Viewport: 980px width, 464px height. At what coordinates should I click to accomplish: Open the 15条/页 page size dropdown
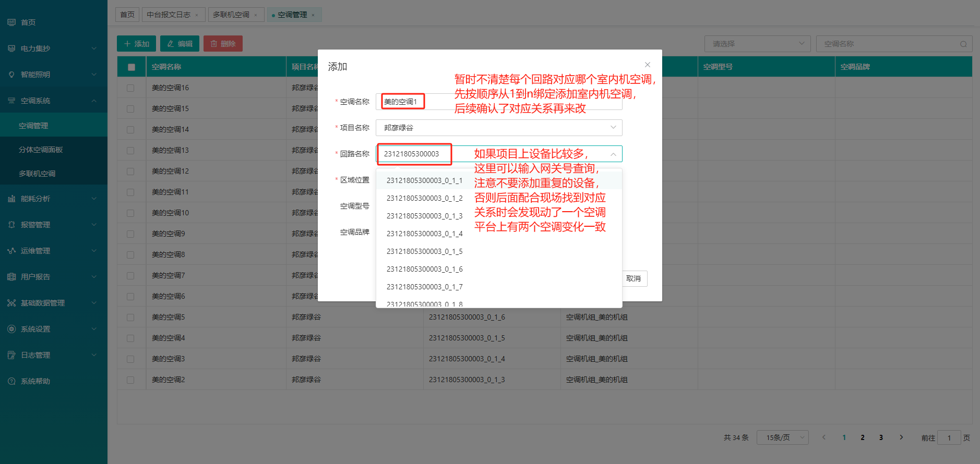click(782, 437)
